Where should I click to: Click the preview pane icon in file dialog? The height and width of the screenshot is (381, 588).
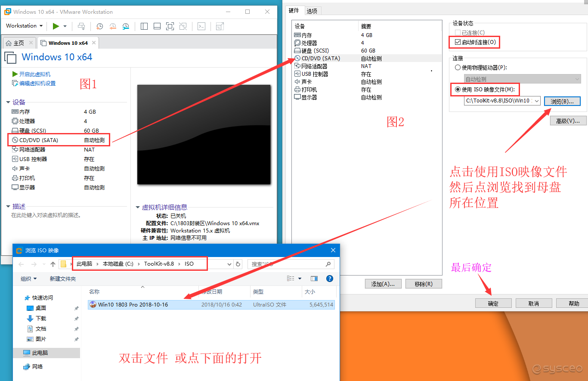pos(314,279)
